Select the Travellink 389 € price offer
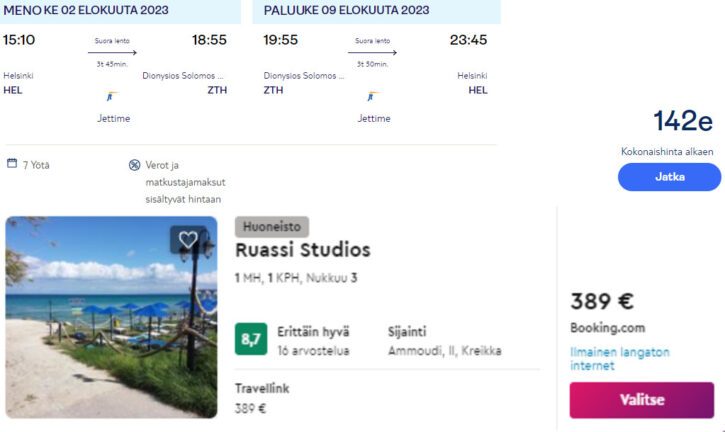Viewport: 725px width, 432px height. click(262, 398)
